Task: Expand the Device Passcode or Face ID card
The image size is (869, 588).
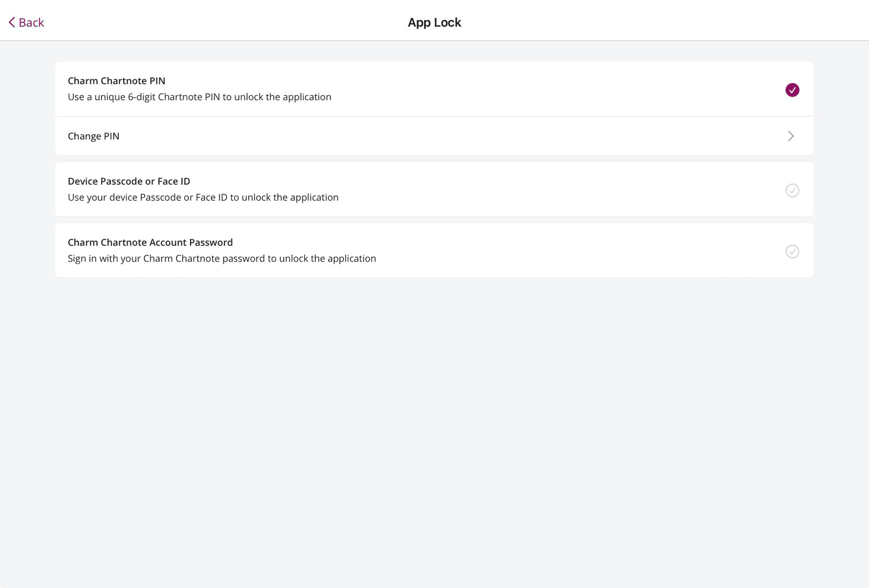Action: pos(434,189)
